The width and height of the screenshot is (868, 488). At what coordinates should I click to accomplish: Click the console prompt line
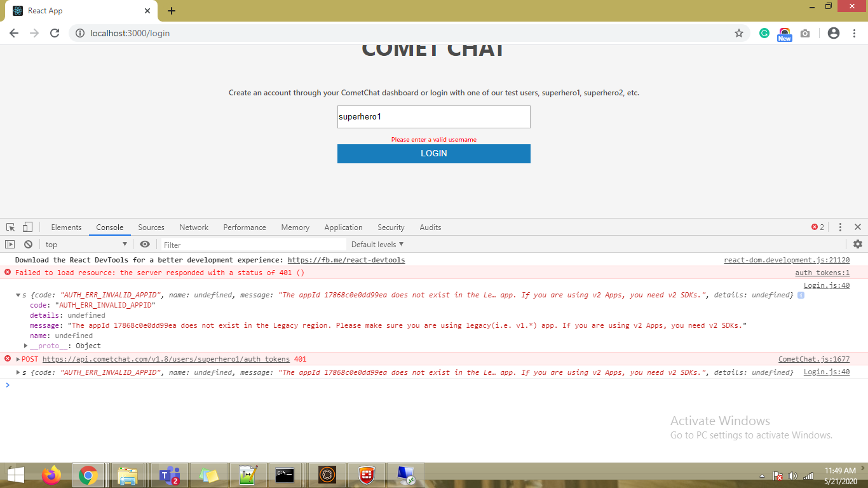[434, 385]
